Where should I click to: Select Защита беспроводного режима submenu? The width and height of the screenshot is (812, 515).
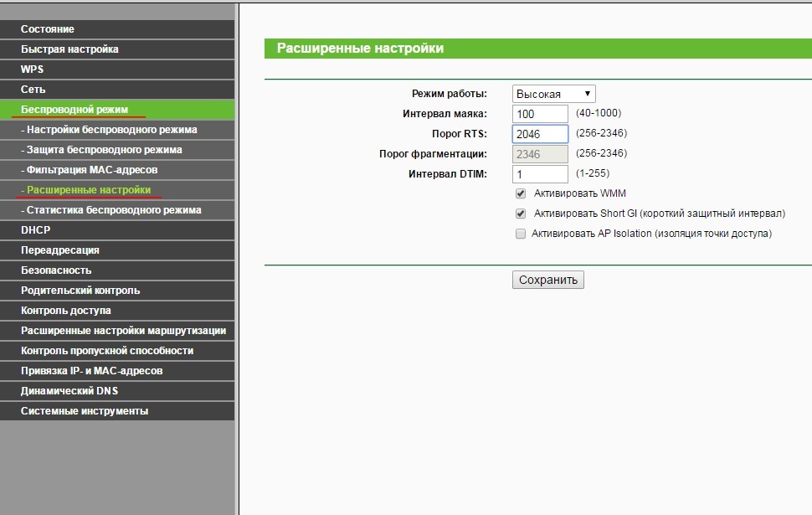(117, 150)
